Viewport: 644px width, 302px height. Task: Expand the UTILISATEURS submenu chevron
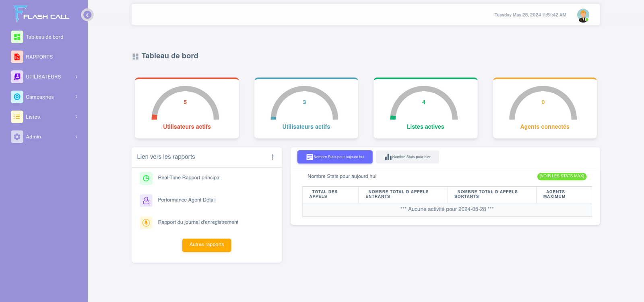76,77
